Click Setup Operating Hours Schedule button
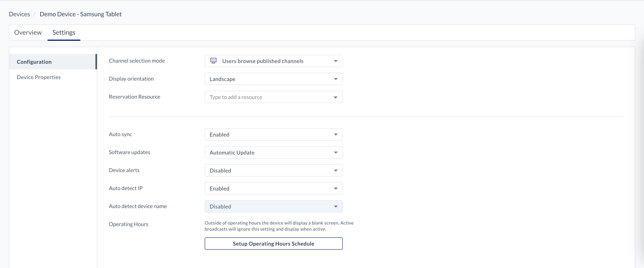 click(x=273, y=243)
